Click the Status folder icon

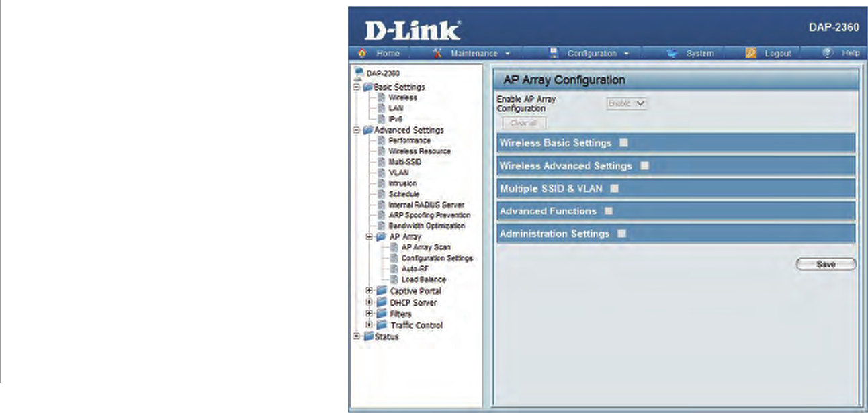click(367, 336)
